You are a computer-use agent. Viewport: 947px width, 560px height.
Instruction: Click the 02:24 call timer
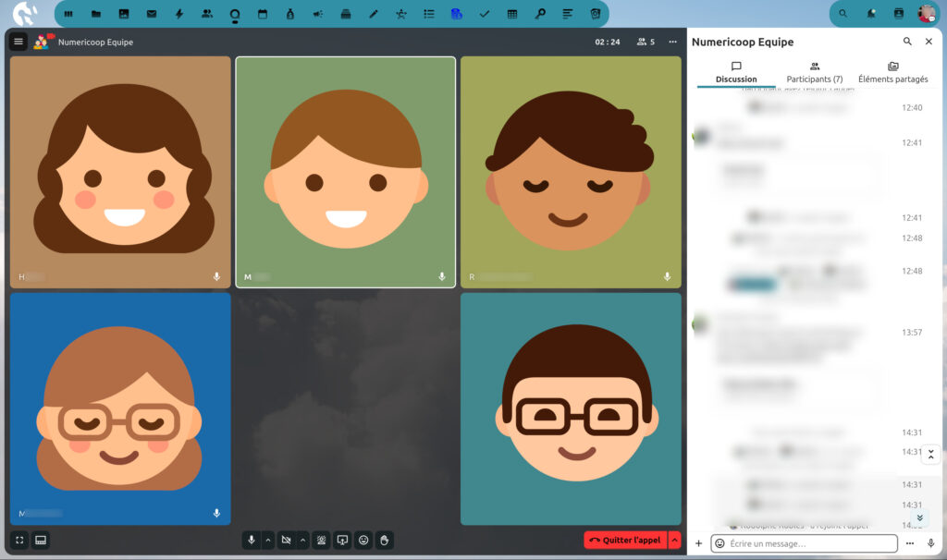[x=608, y=42]
